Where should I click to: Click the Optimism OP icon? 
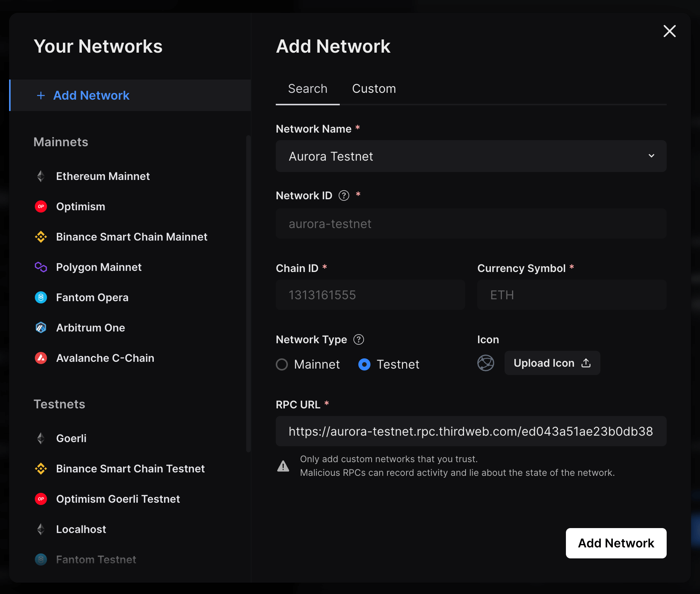click(41, 206)
